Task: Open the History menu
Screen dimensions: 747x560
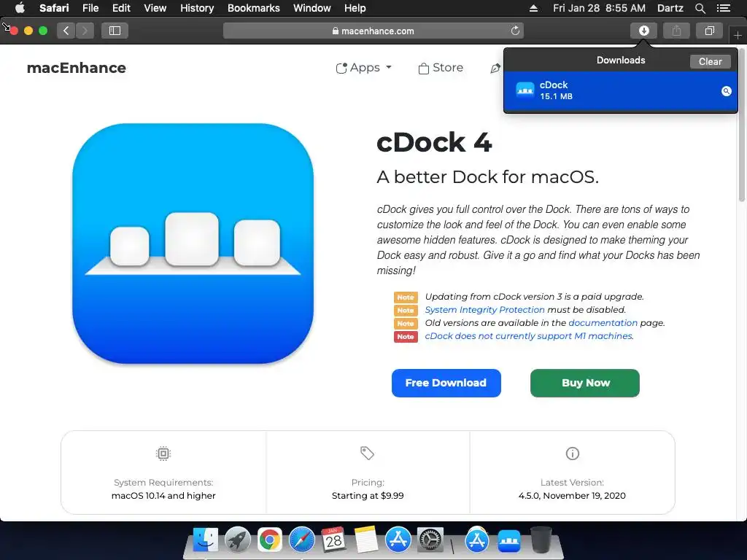Action: tap(197, 8)
